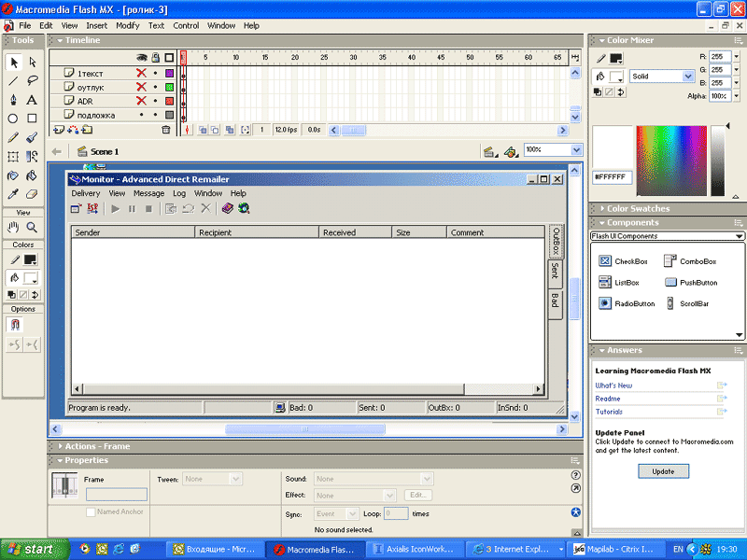Image resolution: width=747 pixels, height=560 pixels.
Task: Select the Hand tool
Action: point(13,227)
